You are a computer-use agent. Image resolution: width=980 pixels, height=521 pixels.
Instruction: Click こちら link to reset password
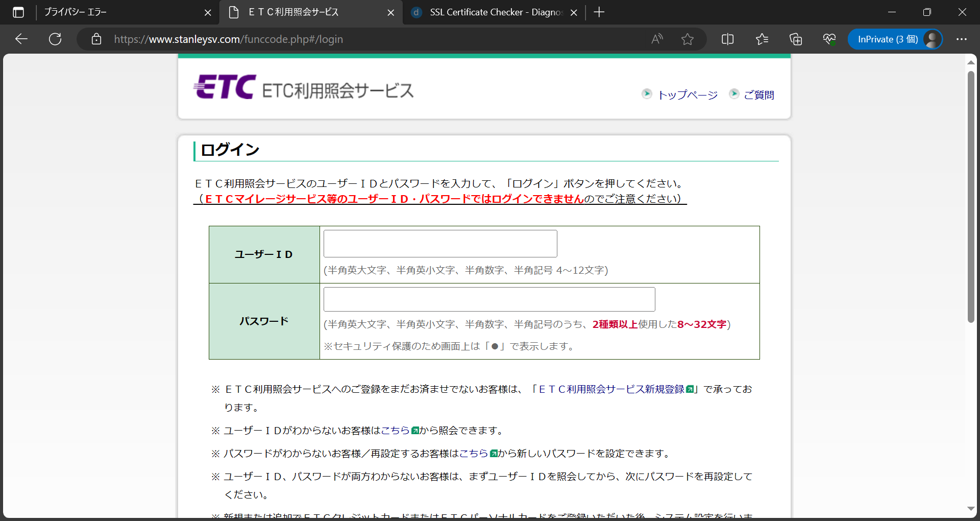(x=474, y=454)
